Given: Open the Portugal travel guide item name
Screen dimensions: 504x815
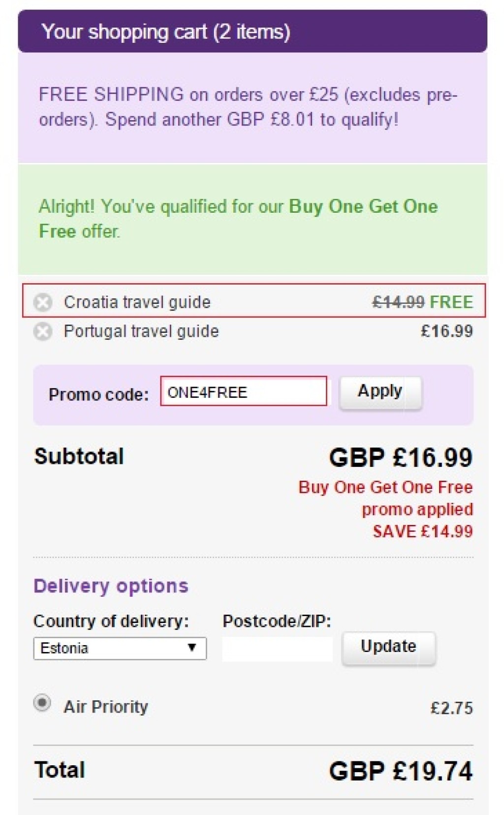Looking at the screenshot, I should (x=141, y=331).
